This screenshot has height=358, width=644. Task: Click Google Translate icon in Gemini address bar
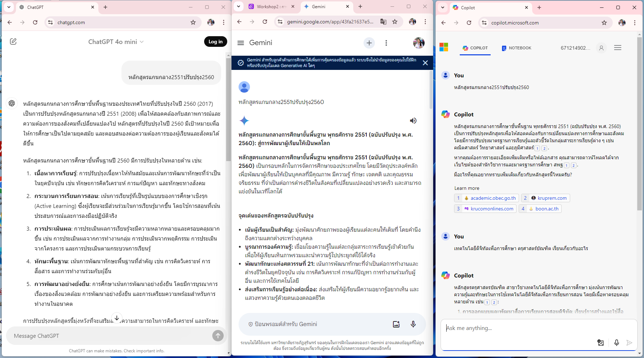[383, 22]
